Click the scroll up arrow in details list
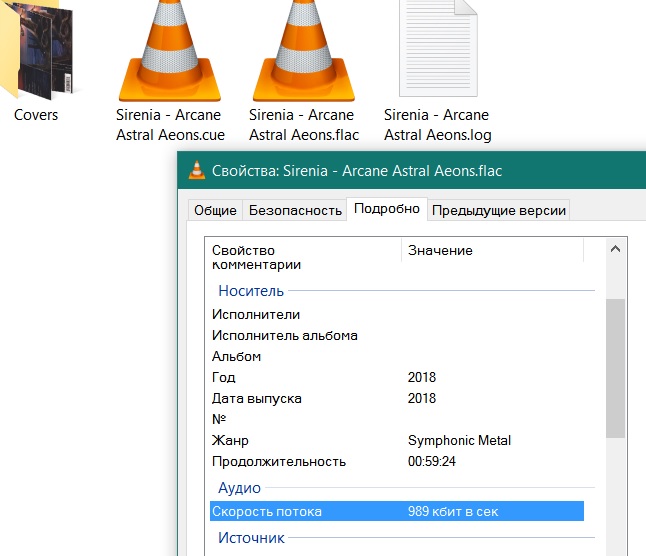Image resolution: width=646 pixels, height=556 pixels. pos(615,250)
